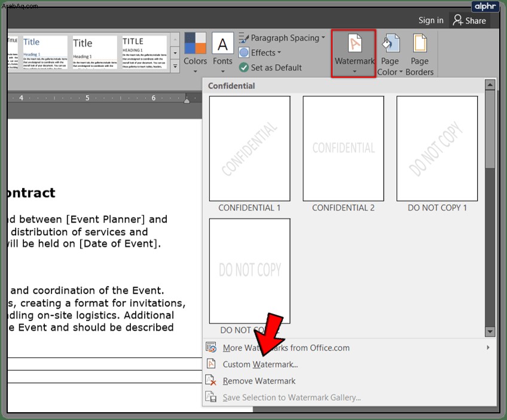507x420 pixels.
Task: Open the Watermark gallery button
Action: [354, 53]
